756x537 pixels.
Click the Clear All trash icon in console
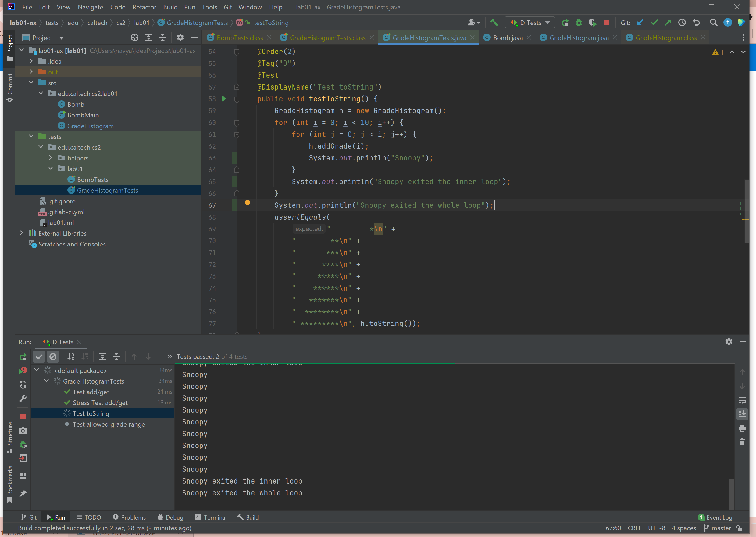click(x=742, y=442)
